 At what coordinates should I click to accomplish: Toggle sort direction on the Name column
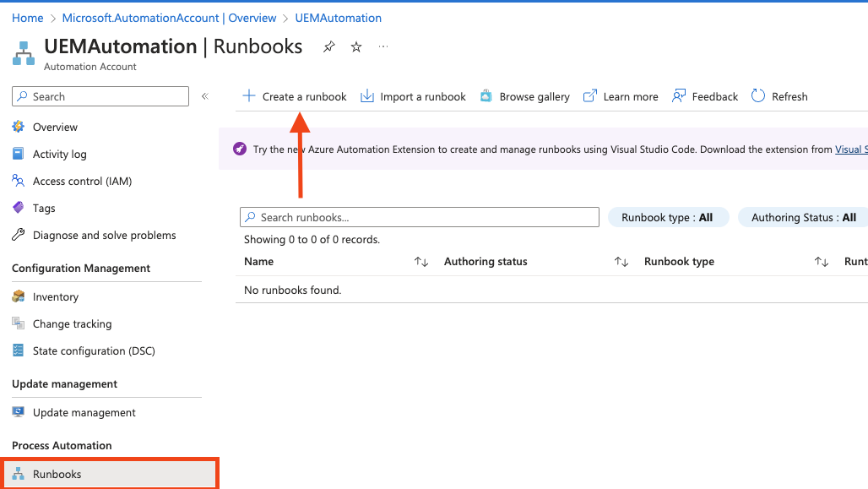tap(420, 262)
